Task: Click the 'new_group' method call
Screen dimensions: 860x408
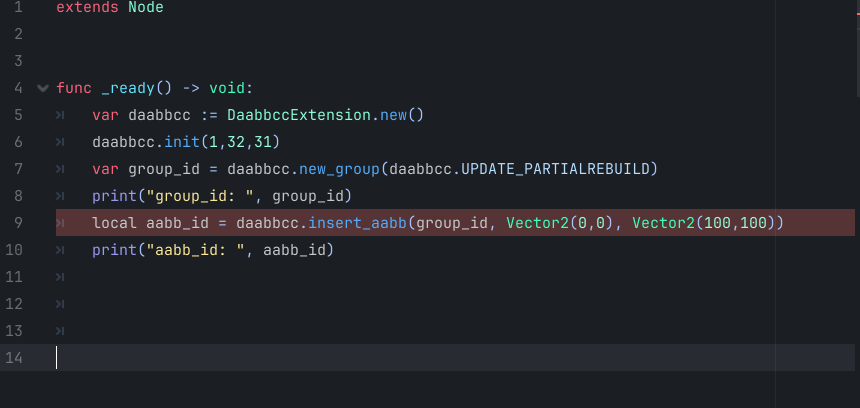Action: pos(340,169)
